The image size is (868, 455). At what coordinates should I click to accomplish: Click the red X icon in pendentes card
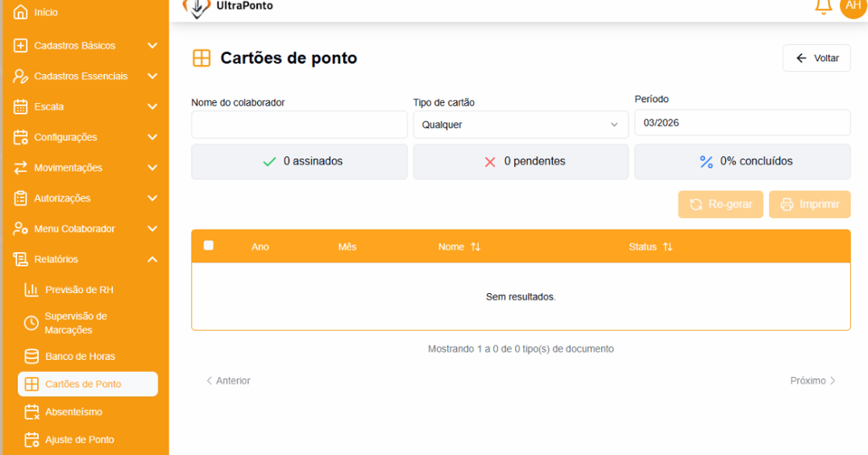pos(490,162)
